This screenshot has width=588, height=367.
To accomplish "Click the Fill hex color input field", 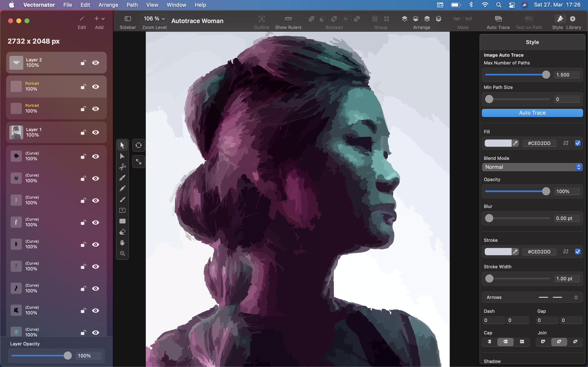I will [539, 143].
